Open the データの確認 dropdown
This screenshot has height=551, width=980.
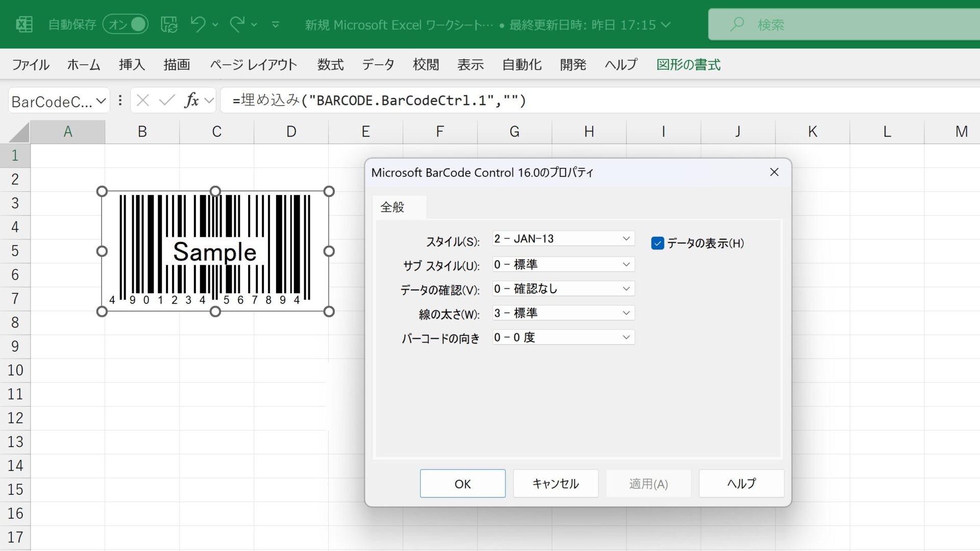click(x=563, y=289)
